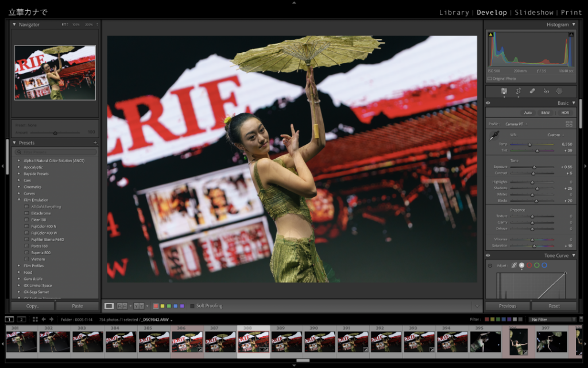The image size is (588, 368).
Task: Open the Slideshow module
Action: tap(534, 13)
